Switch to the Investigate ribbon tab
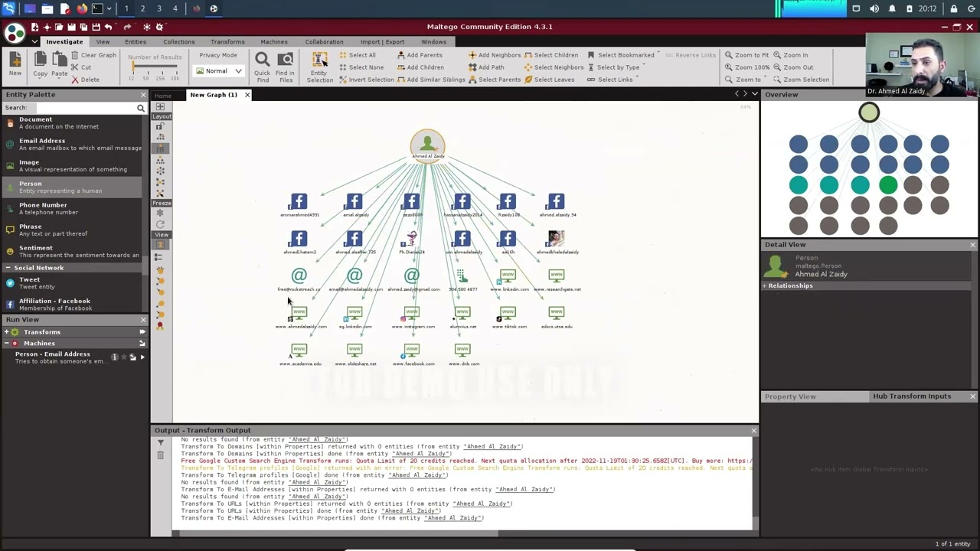980x551 pixels. pos(64,41)
